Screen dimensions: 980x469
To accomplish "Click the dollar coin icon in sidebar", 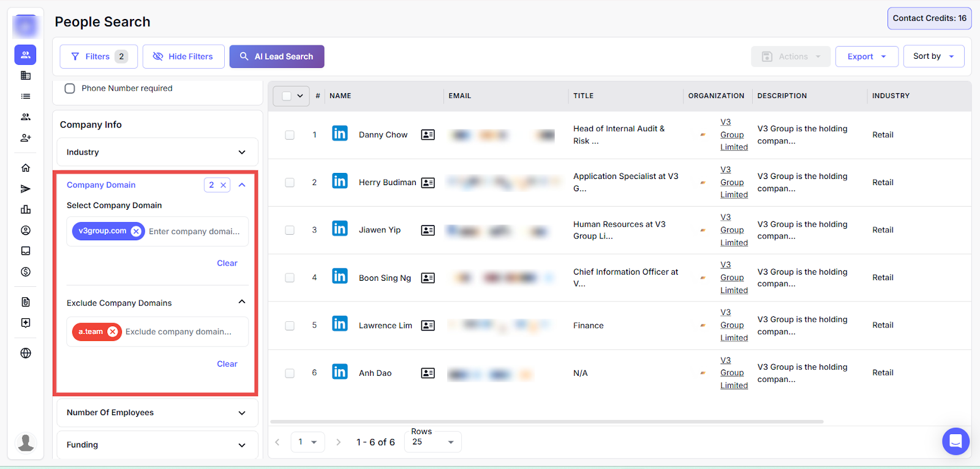I will tap(26, 272).
